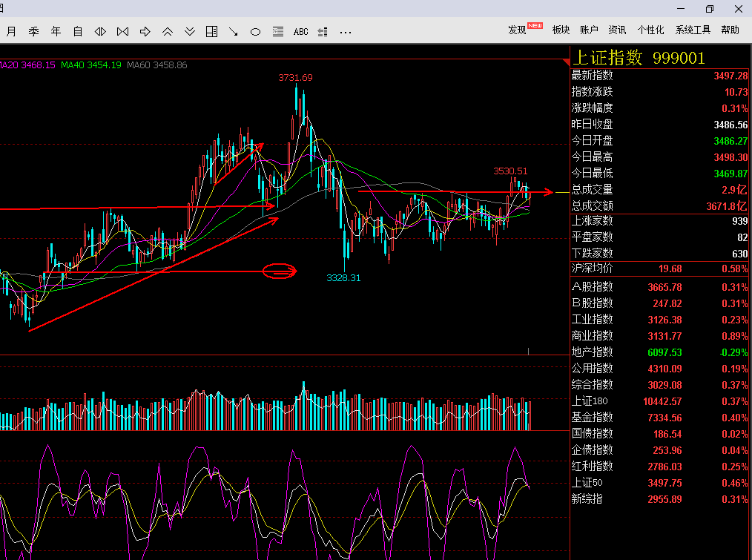Select the 国债指数 row

659,434
